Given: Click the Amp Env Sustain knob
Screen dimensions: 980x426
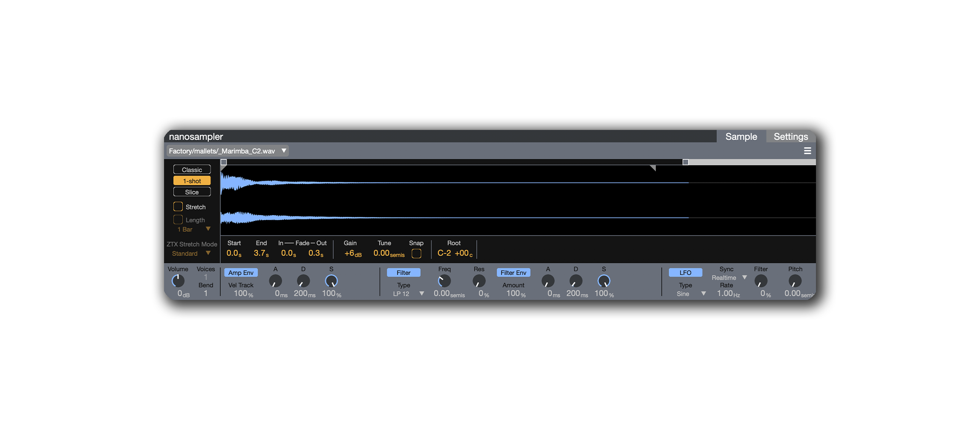Looking at the screenshot, I should coord(331,281).
